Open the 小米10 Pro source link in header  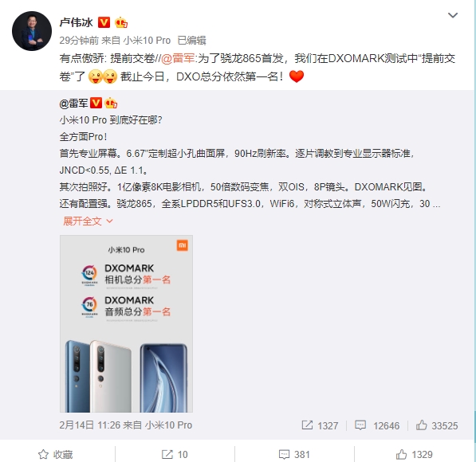(x=147, y=41)
